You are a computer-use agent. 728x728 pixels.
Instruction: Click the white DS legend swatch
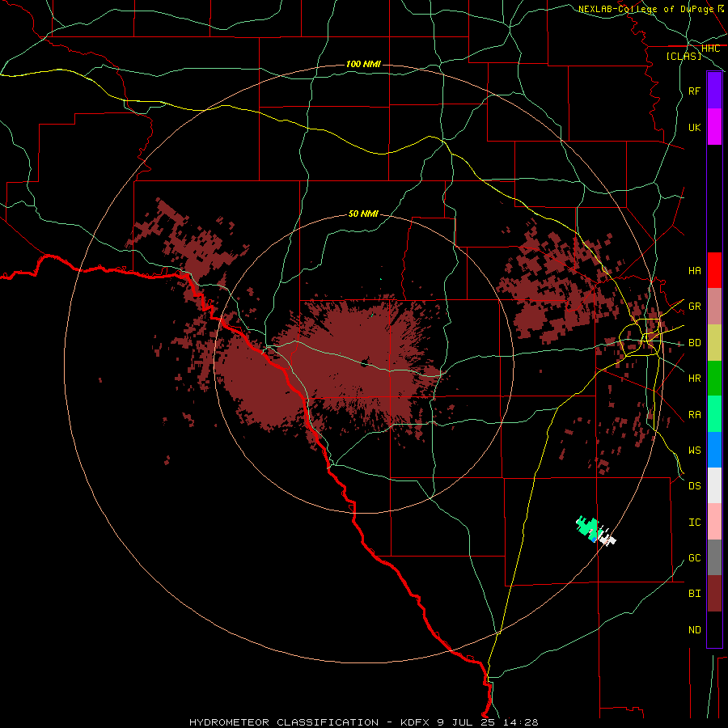tap(714, 485)
